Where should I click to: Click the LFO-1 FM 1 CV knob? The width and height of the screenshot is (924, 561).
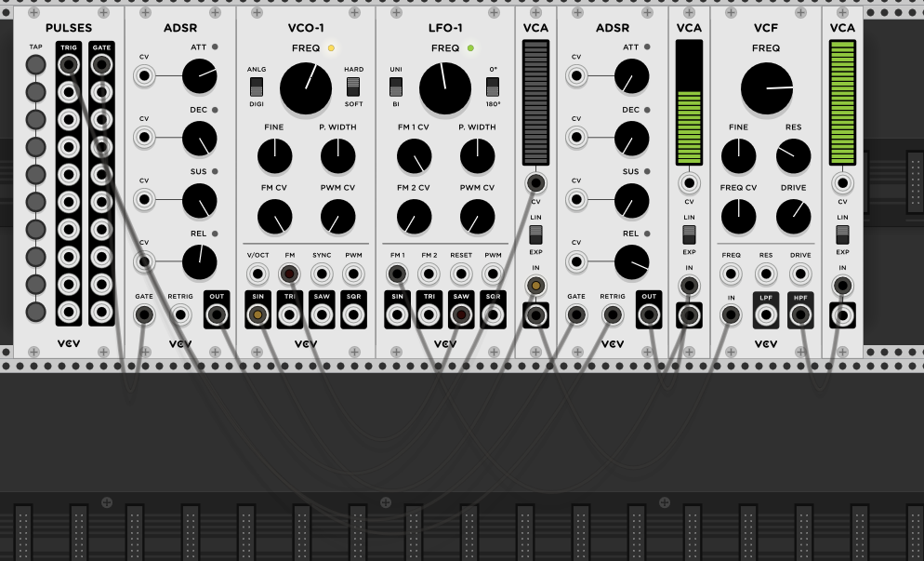415,156
